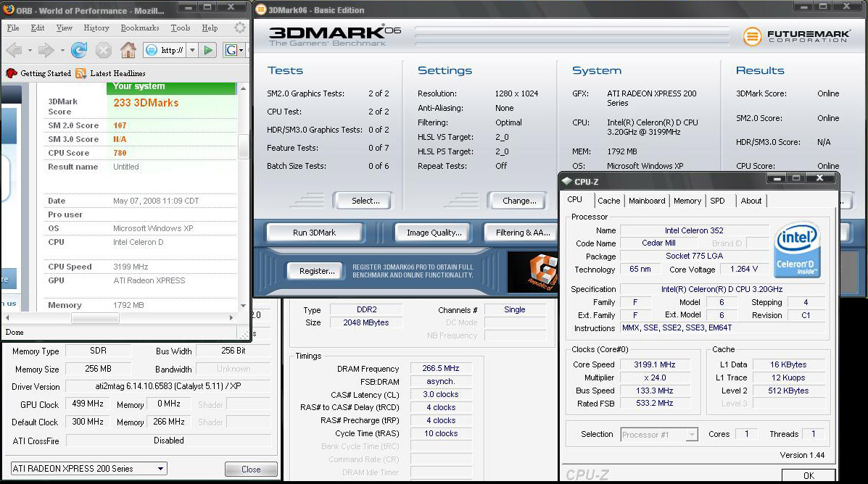Viewport: 868px width, 484px height.
Task: Open Firefox Help menu
Action: point(210,28)
